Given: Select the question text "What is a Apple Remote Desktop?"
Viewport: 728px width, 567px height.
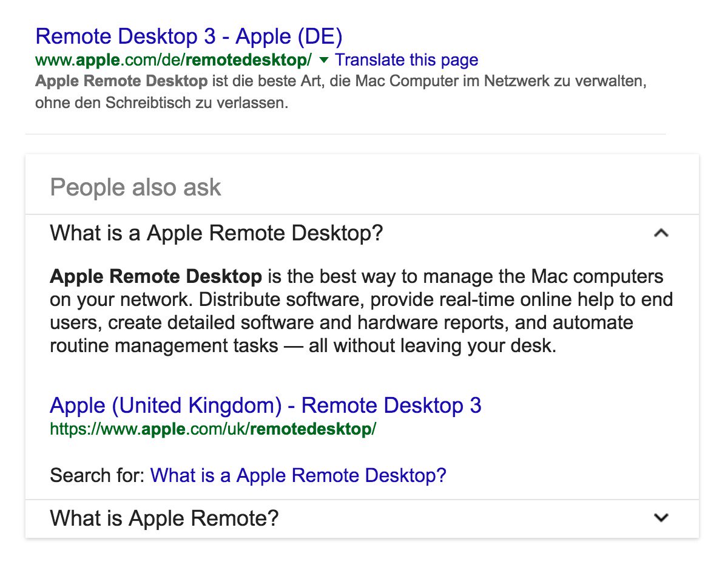Looking at the screenshot, I should coord(217,233).
